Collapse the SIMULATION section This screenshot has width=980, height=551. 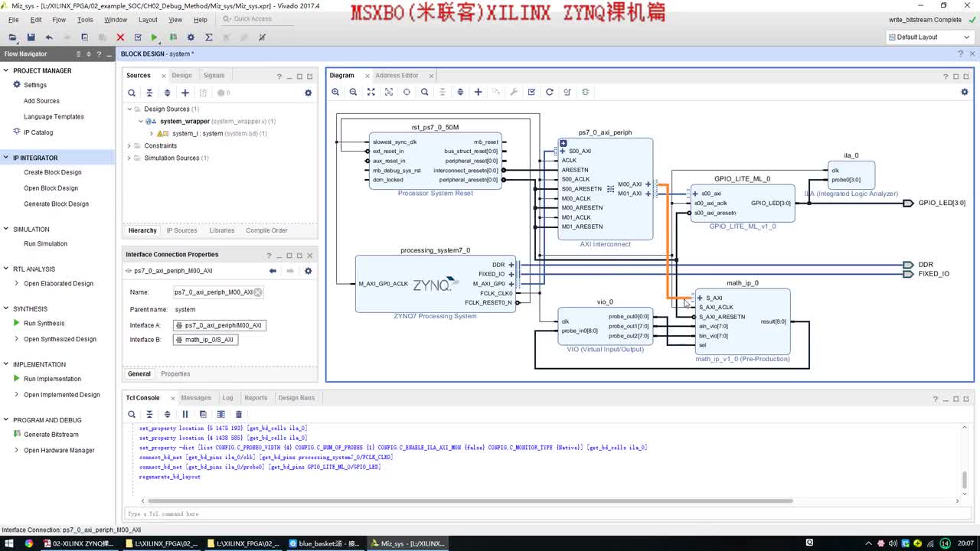pos(5,229)
